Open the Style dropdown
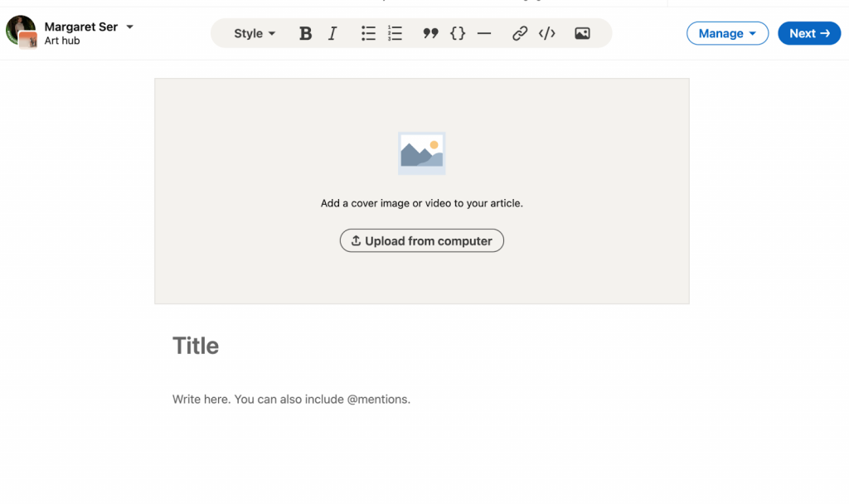 254,34
